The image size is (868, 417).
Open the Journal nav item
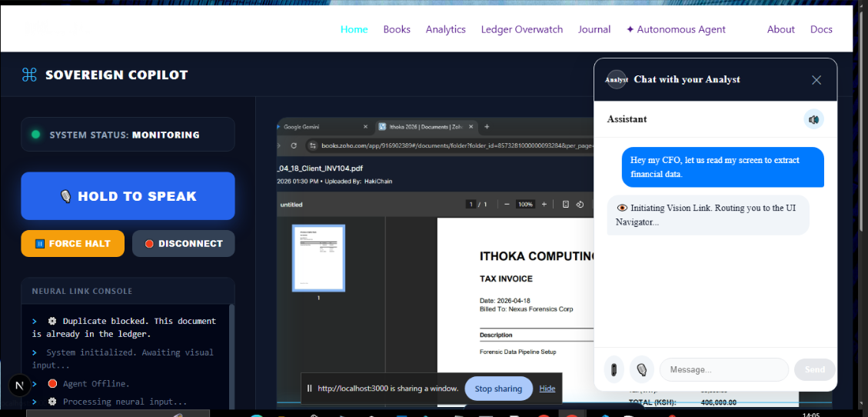pos(594,29)
